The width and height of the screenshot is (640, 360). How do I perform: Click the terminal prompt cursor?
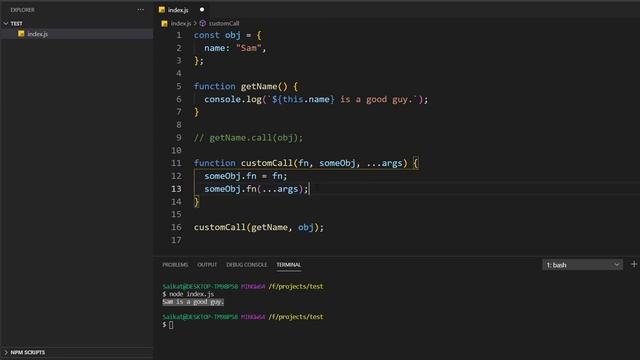coord(171,325)
